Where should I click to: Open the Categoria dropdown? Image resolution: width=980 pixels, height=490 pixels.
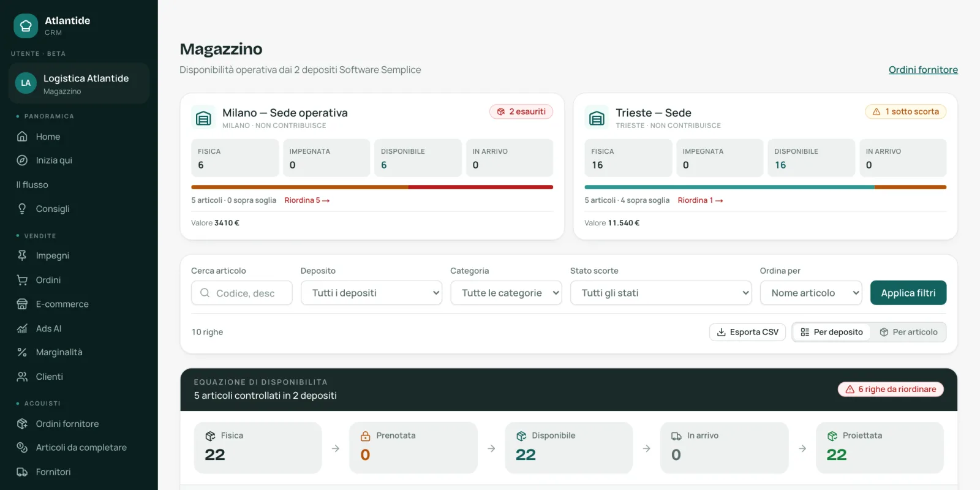506,293
